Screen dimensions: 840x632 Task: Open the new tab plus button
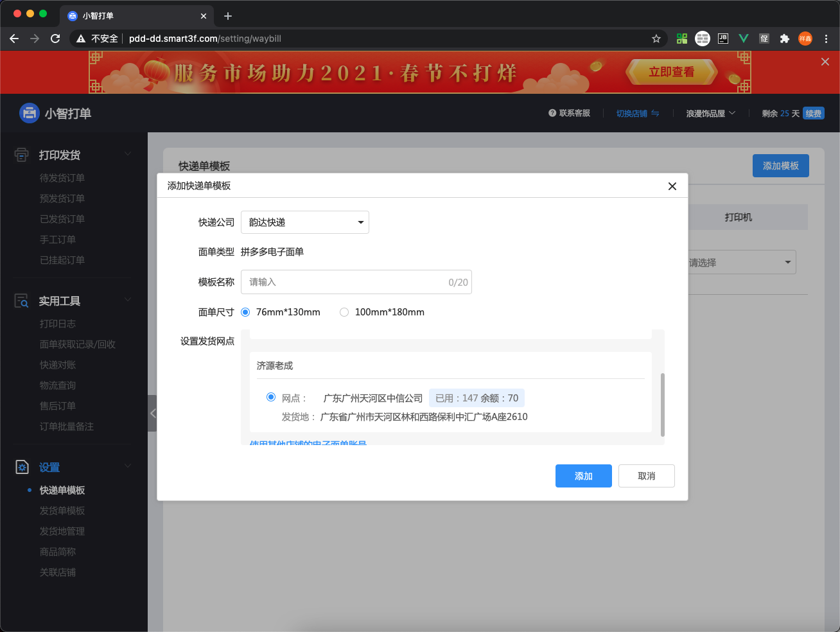tap(228, 16)
